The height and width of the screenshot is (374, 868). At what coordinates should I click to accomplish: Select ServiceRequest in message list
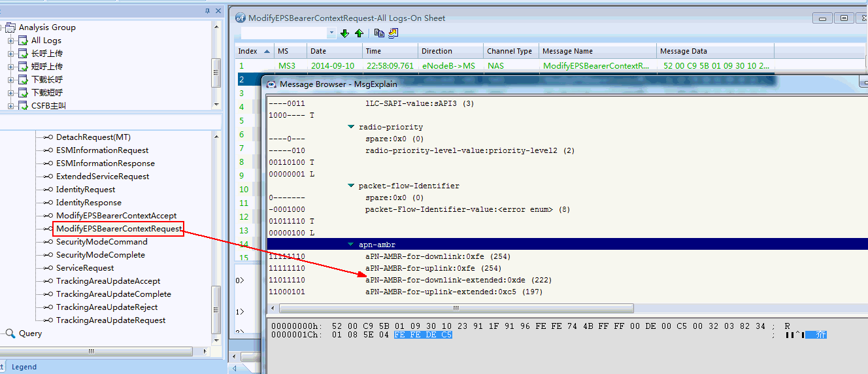pyautogui.click(x=85, y=268)
